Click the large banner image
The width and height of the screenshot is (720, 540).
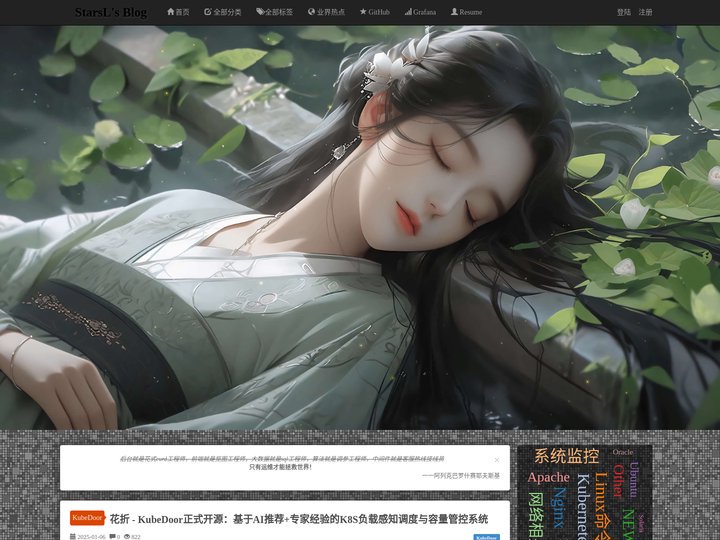360,227
